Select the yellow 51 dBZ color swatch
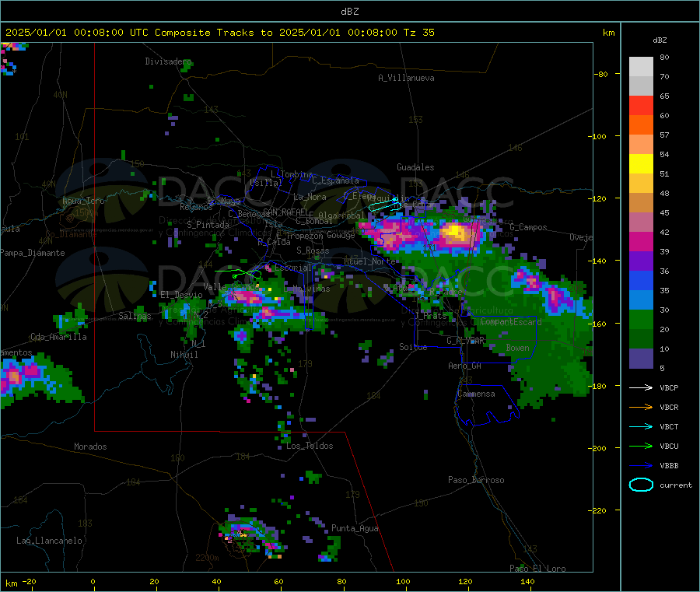Viewport: 700px width, 592px height. click(641, 164)
